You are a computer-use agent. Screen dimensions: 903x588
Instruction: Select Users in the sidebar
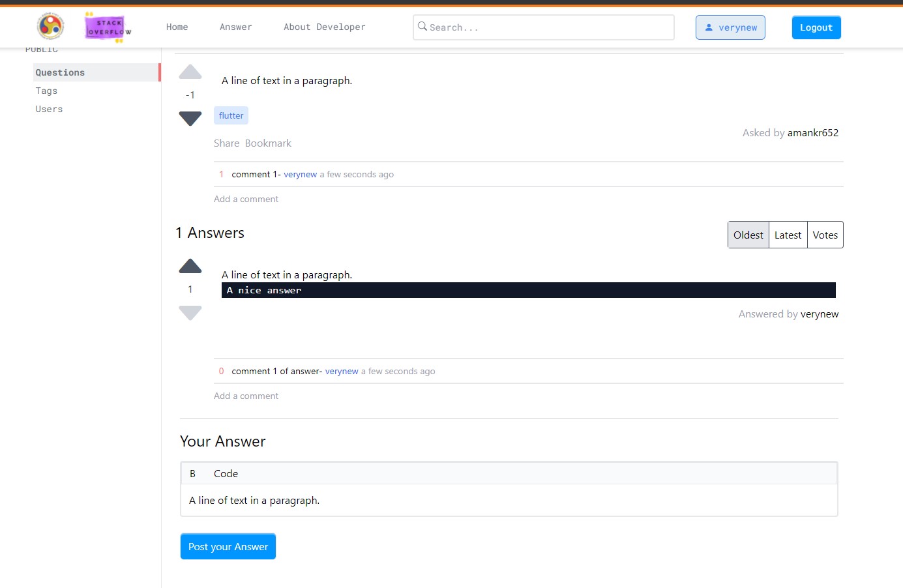coord(49,109)
